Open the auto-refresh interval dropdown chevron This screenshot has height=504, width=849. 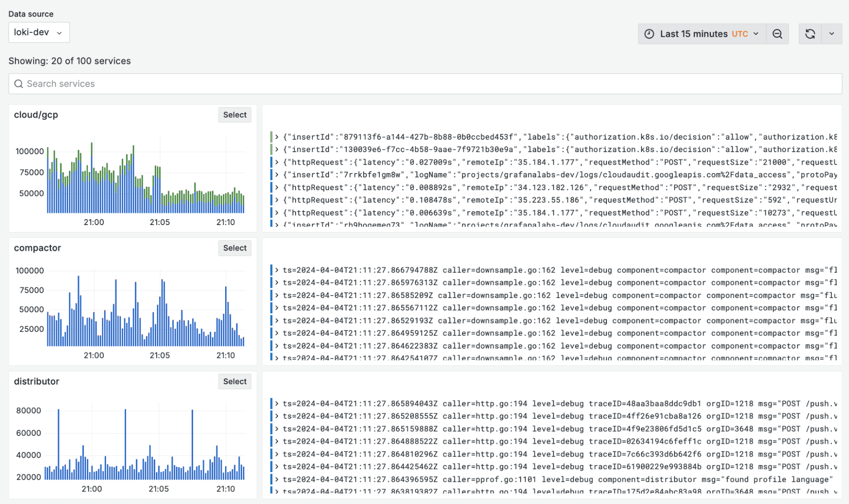[x=832, y=34]
